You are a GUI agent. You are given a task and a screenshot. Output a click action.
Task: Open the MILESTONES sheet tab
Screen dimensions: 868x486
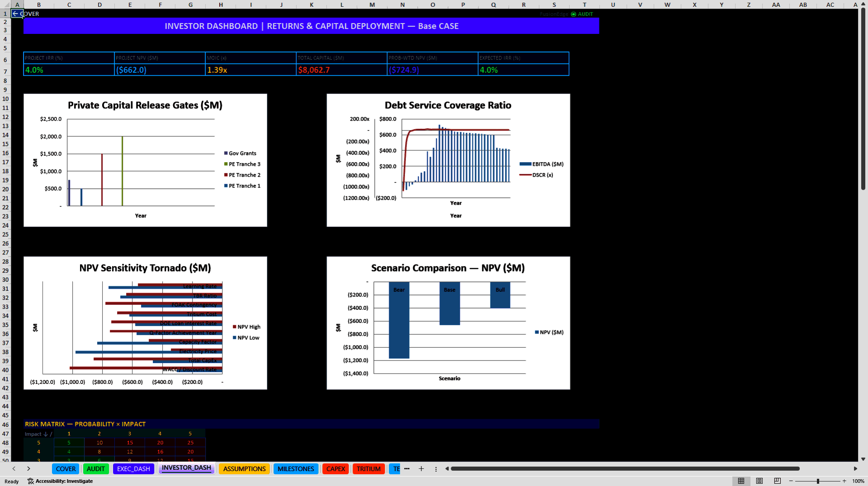(296, 469)
